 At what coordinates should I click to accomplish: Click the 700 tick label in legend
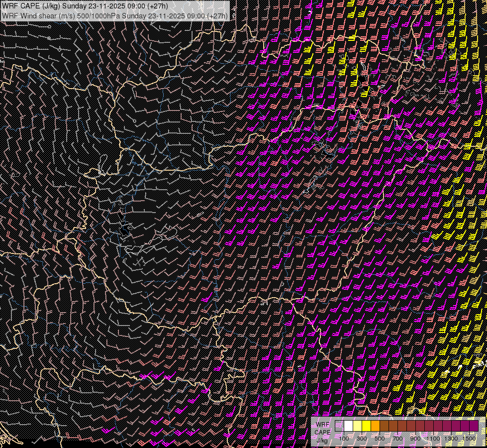pos(397,439)
